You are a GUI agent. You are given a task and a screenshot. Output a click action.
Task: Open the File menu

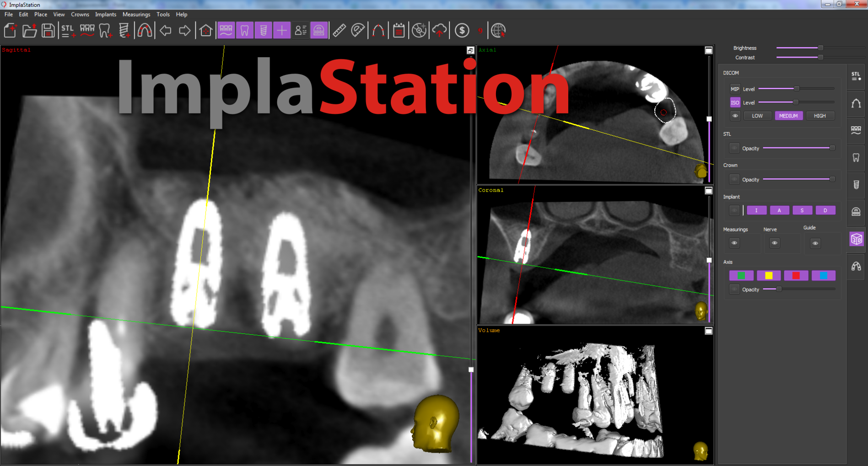(x=9, y=15)
